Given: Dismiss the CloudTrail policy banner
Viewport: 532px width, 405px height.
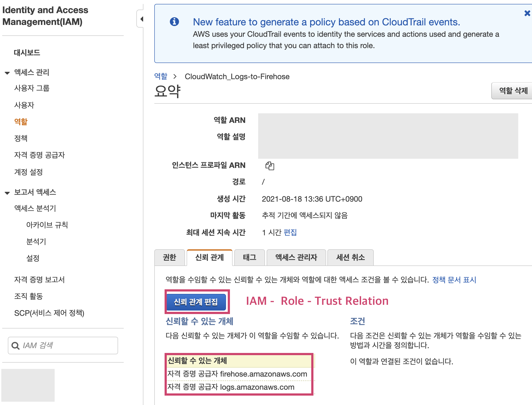Looking at the screenshot, I should pos(527,13).
